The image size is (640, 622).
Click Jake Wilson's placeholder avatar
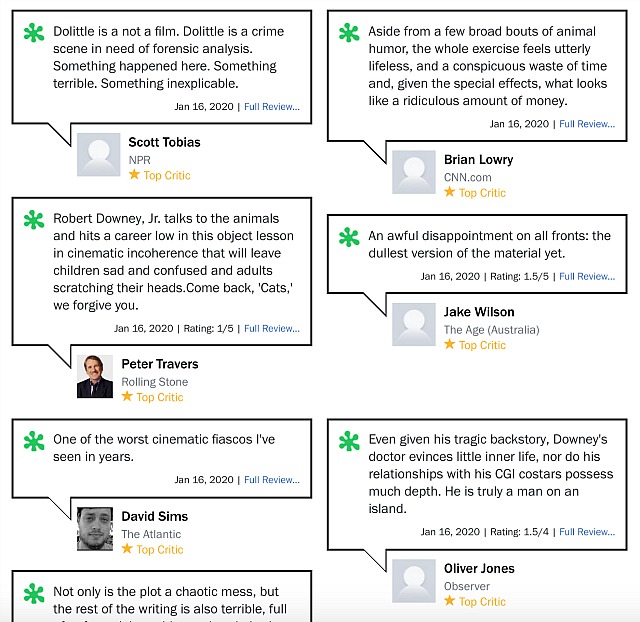414,324
